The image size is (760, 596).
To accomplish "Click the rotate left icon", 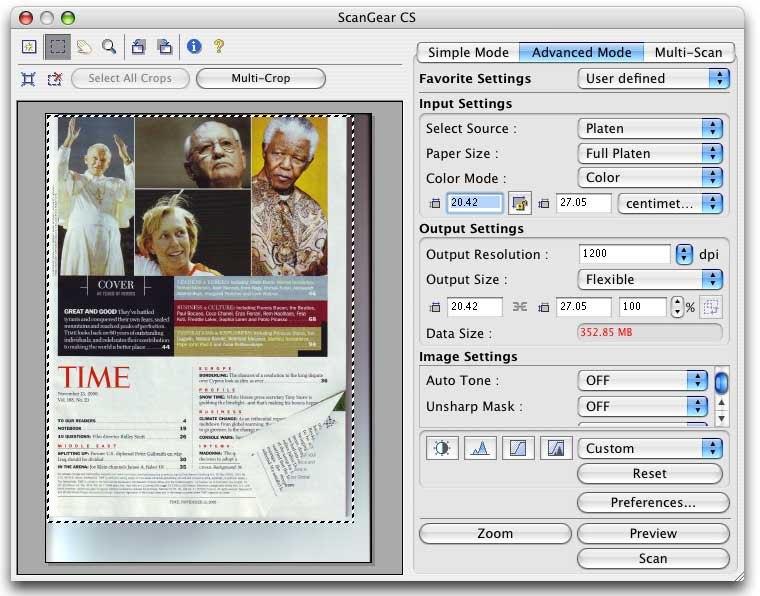I will (138, 47).
